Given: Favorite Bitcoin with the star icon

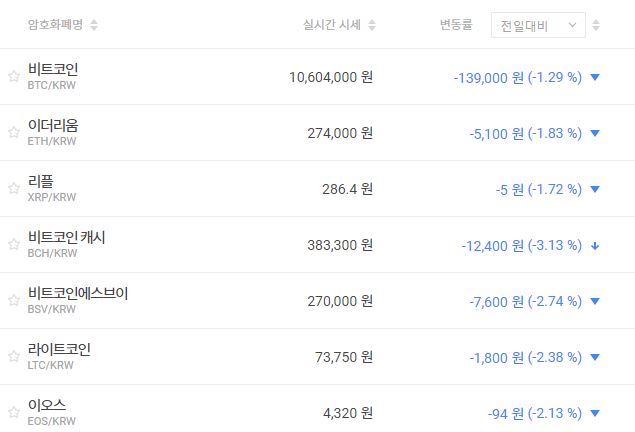Looking at the screenshot, I should tap(13, 77).
